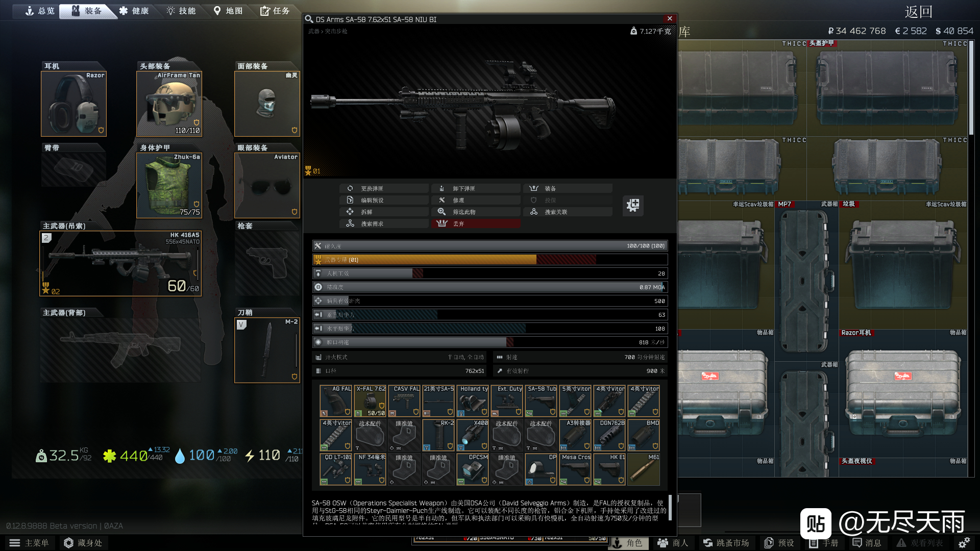Select the NF 34毫米 scope ring slot

[370, 469]
